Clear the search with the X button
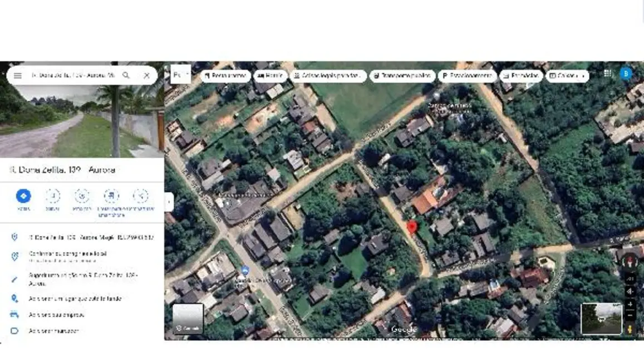The width and height of the screenshot is (644, 362). (146, 75)
